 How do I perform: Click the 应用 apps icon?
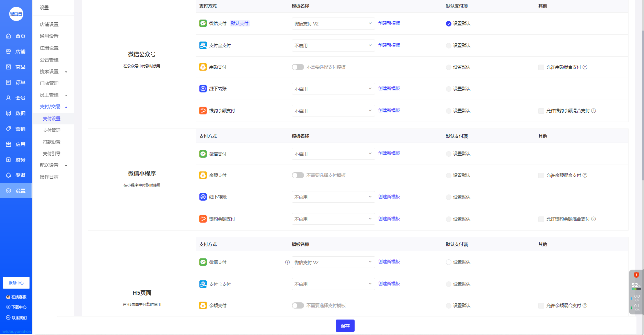tap(9, 144)
